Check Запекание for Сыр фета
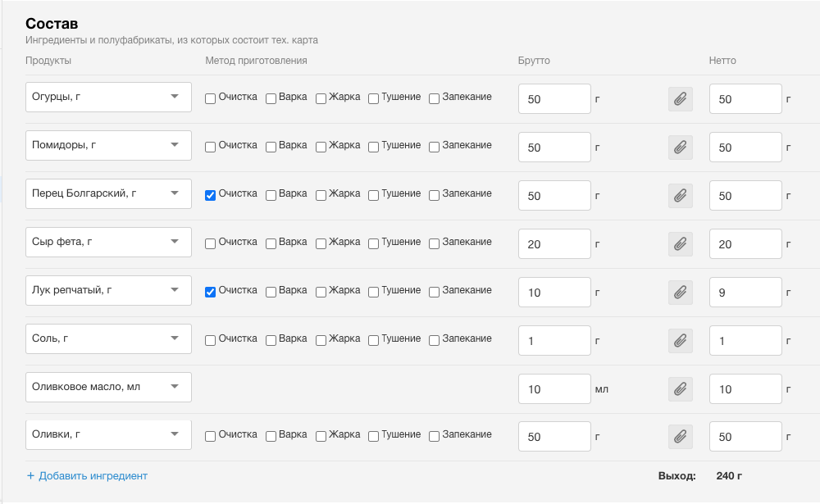The width and height of the screenshot is (820, 504). [x=435, y=243]
